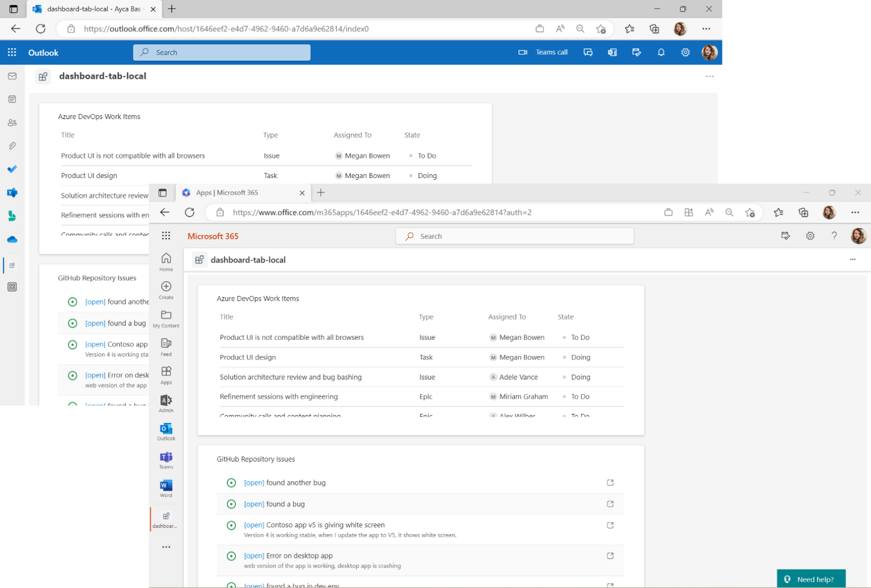This screenshot has width=871, height=588.
Task: Open more options for the dashboard-tab-local app
Action: click(853, 259)
